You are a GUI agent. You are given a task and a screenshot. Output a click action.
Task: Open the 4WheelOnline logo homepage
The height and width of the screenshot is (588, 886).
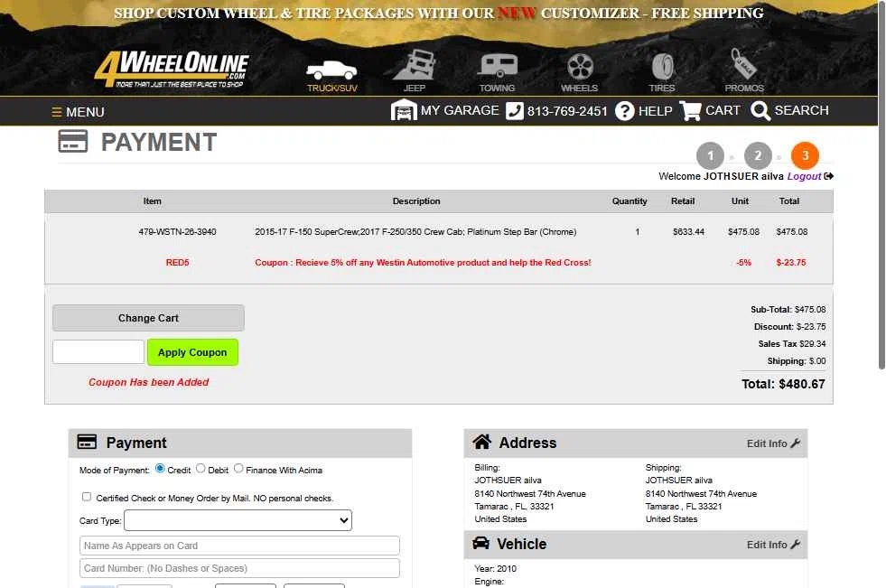[x=172, y=69]
